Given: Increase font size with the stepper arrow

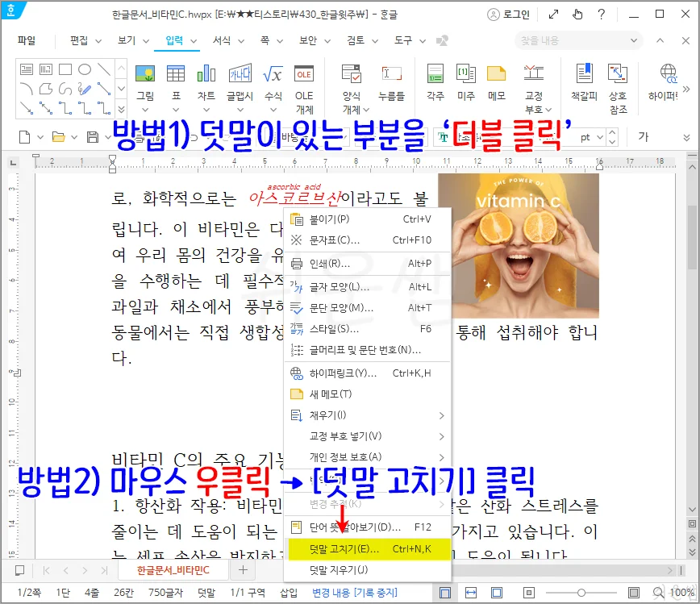Looking at the screenshot, I should [x=613, y=133].
